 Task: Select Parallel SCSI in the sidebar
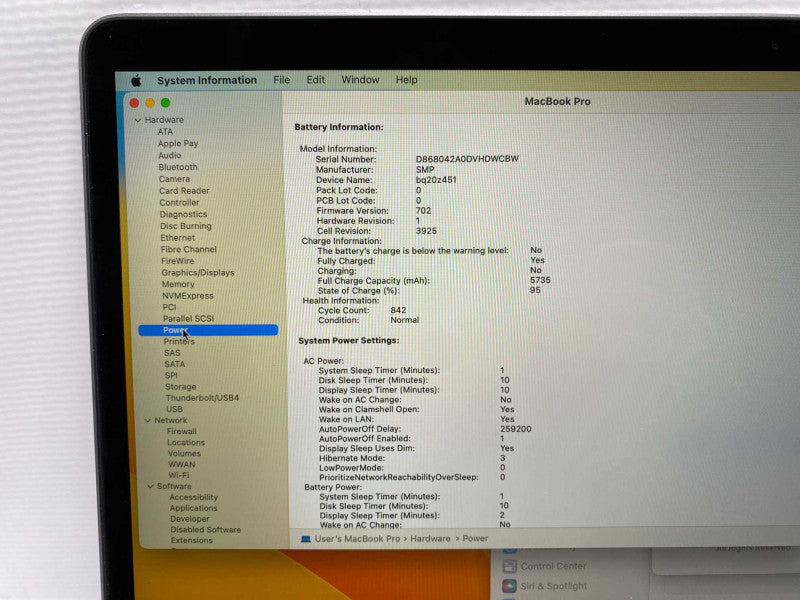(188, 318)
